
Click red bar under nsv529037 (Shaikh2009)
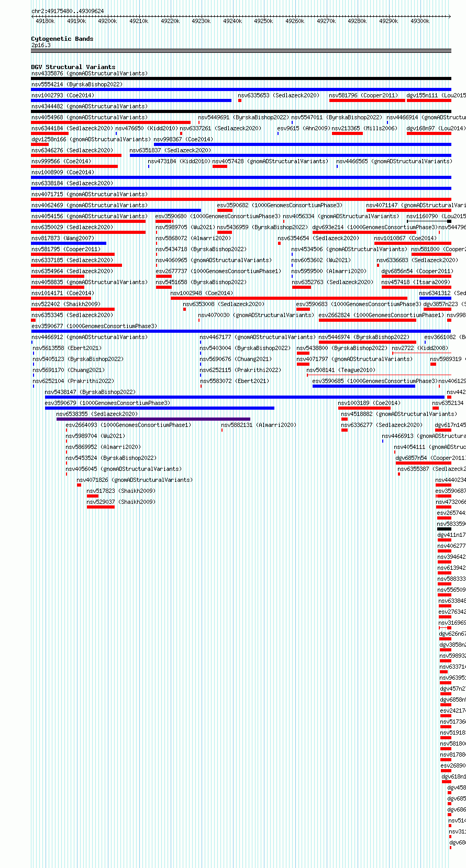click(101, 507)
